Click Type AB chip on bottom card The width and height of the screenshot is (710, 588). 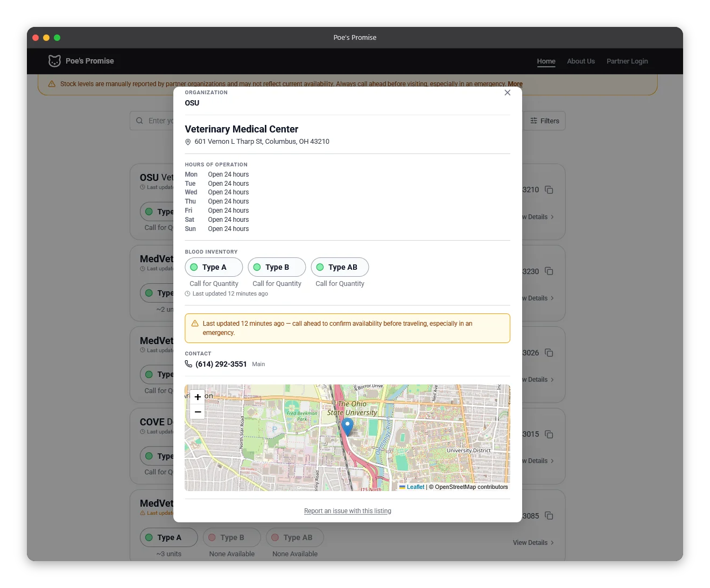[295, 537]
